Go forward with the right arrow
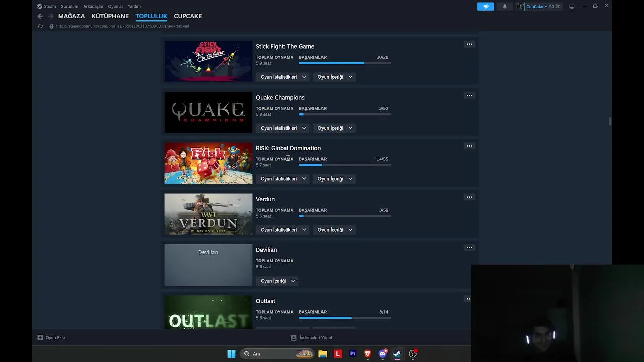 (50, 16)
